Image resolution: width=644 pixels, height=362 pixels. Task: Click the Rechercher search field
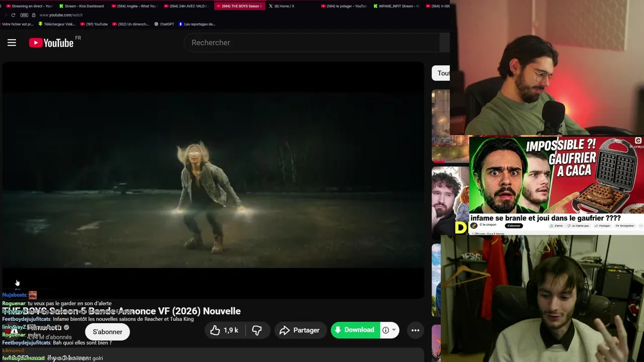tap(312, 43)
